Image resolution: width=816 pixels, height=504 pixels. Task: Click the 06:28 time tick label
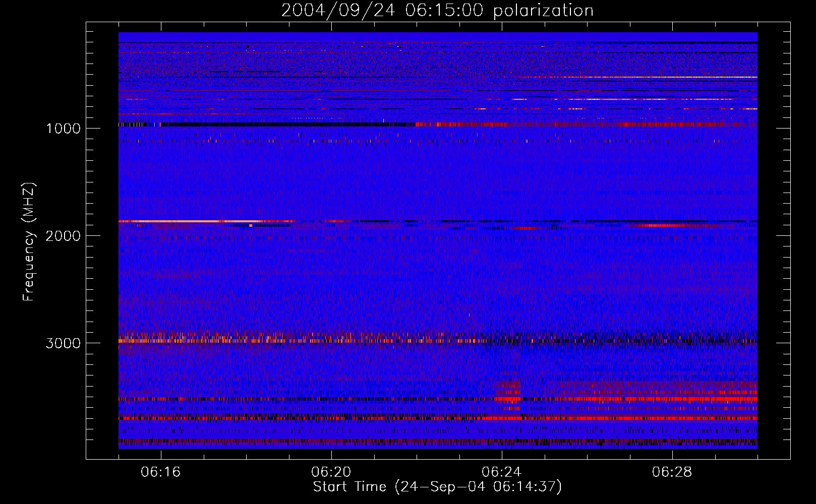[x=672, y=472]
